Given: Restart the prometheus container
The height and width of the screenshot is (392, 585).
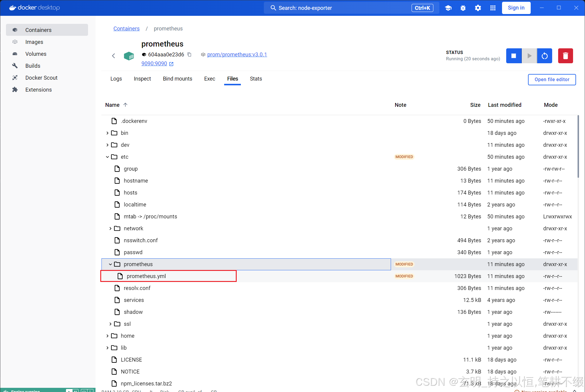Looking at the screenshot, I should pos(545,56).
